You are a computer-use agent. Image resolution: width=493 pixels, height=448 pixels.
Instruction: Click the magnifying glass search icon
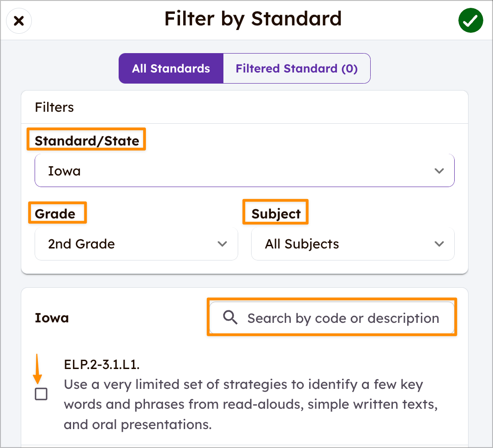[230, 317]
